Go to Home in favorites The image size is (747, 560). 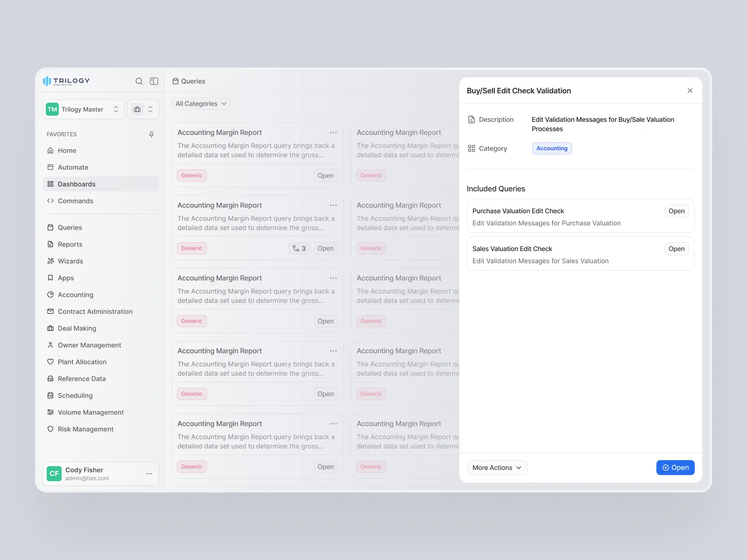(x=101, y=150)
